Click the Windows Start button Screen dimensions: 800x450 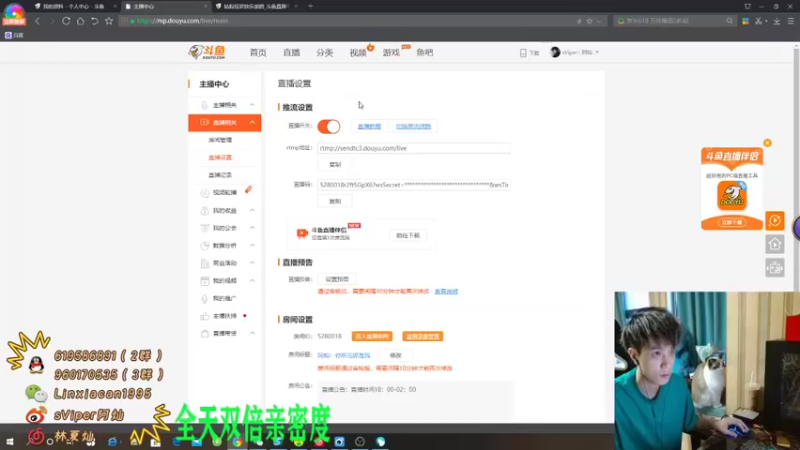(10, 441)
